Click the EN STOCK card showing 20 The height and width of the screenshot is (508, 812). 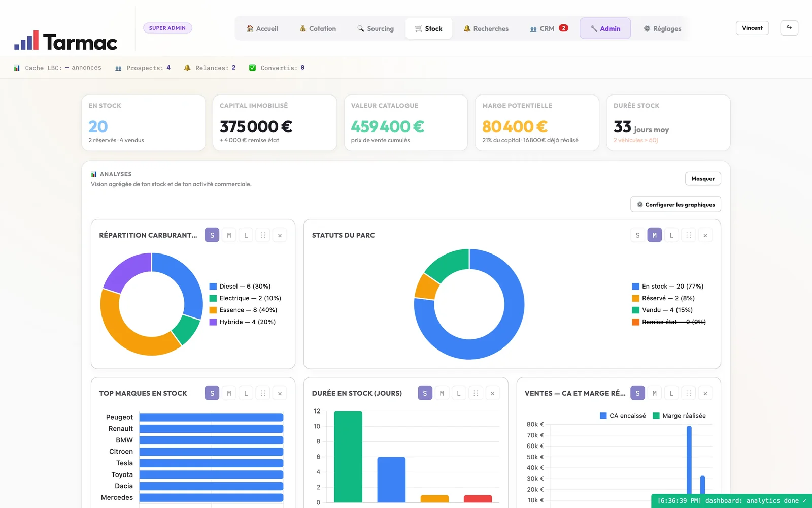(144, 123)
